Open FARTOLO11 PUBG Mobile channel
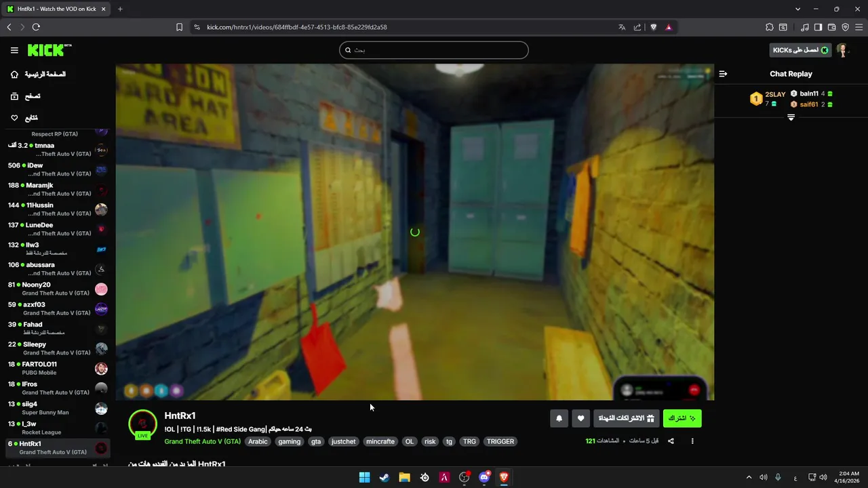 (58, 368)
